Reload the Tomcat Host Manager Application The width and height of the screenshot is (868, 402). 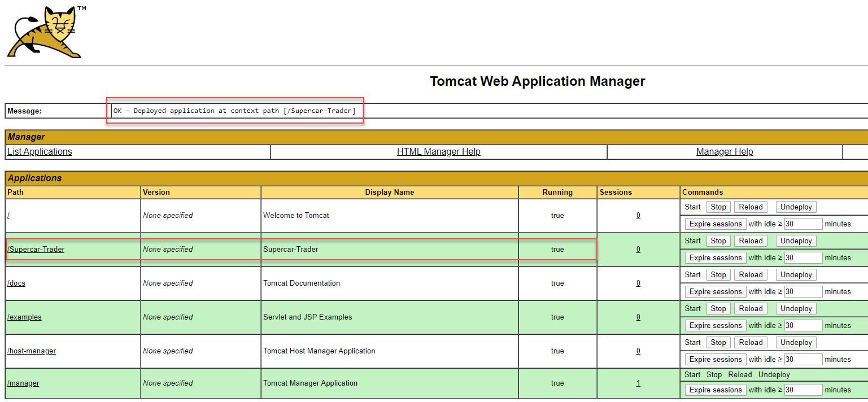coord(751,343)
